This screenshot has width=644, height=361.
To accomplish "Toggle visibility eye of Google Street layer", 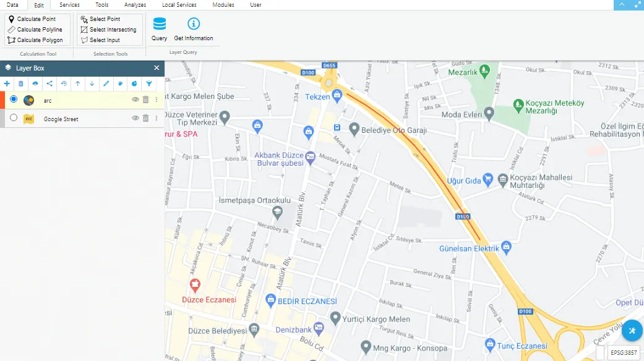I will [x=135, y=118].
